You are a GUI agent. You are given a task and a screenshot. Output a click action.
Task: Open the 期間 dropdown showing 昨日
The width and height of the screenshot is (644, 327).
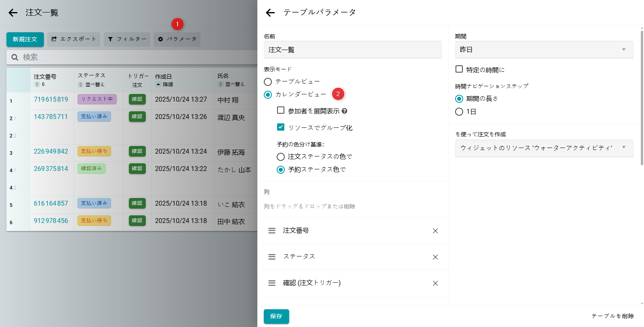(544, 50)
